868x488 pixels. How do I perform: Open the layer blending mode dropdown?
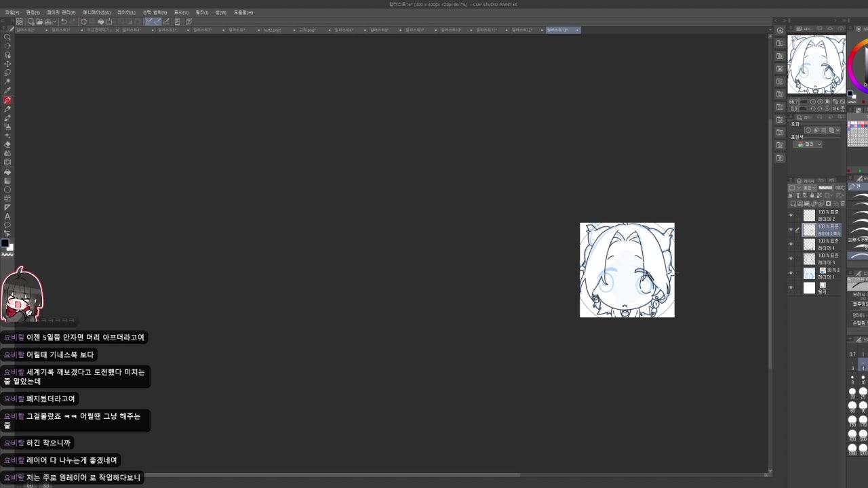click(x=808, y=188)
